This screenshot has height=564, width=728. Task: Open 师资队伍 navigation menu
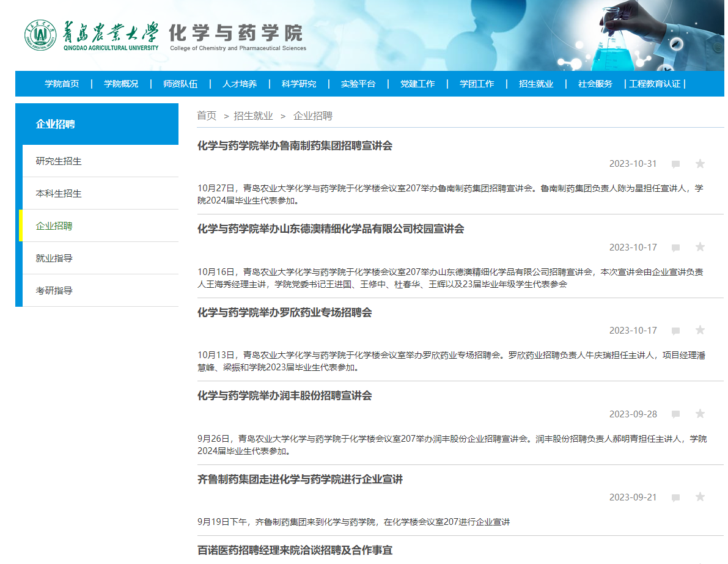pyautogui.click(x=180, y=84)
